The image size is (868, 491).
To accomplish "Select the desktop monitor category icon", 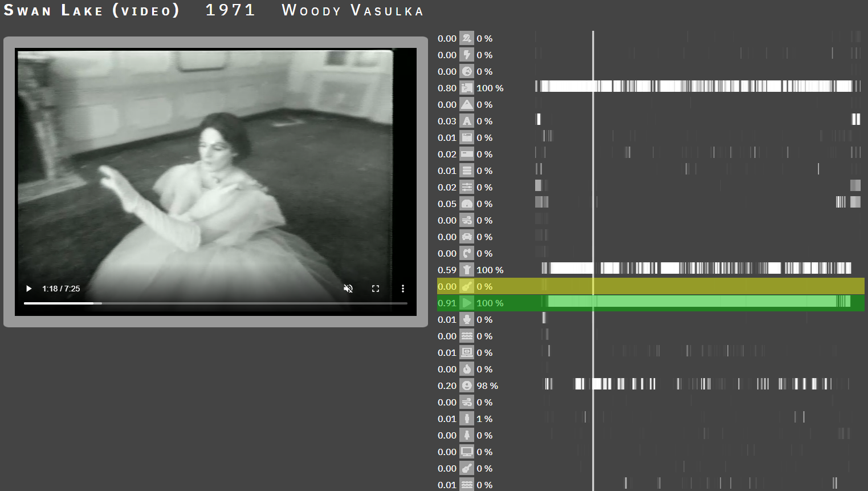I will click(x=467, y=452).
